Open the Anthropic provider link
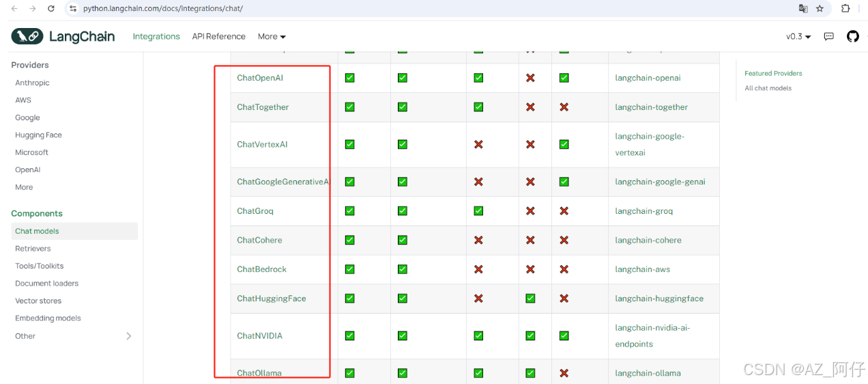 tap(32, 83)
